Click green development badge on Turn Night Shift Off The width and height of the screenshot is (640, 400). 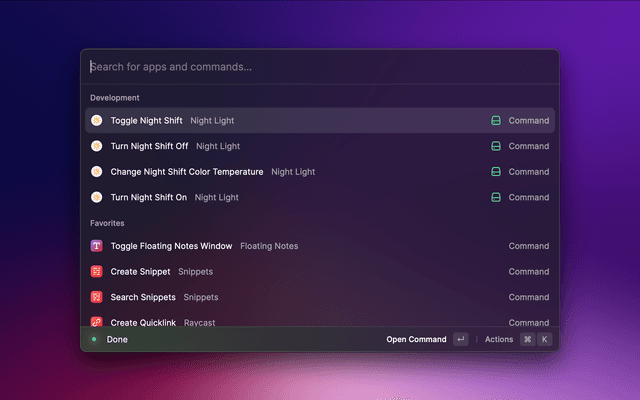(495, 146)
